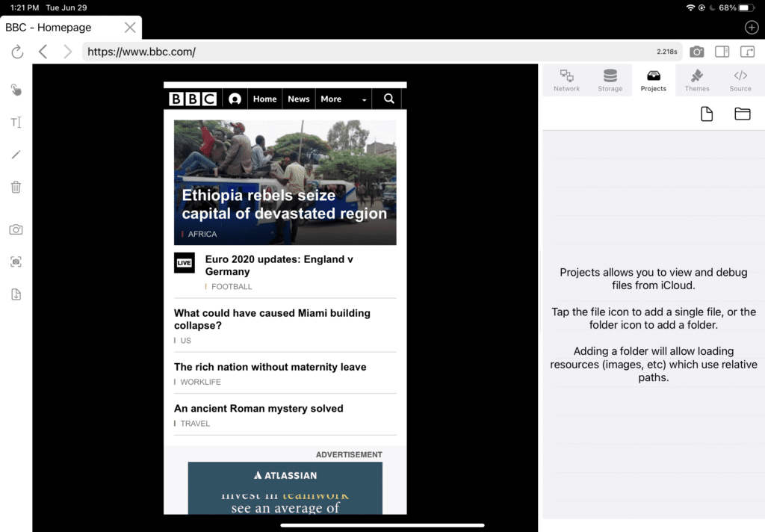This screenshot has height=532, width=765.
Task: Switch to the Source tab
Action: point(740,80)
